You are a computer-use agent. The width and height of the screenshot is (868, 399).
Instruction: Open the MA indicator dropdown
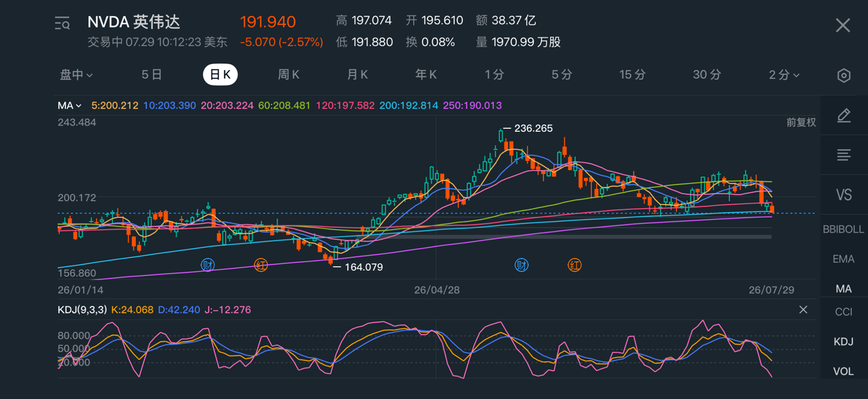tap(69, 106)
